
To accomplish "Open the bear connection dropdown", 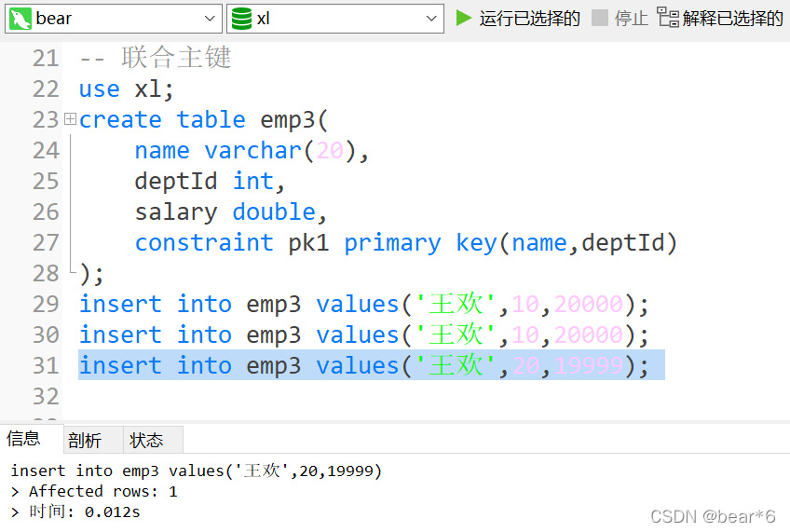I will 114,19.
